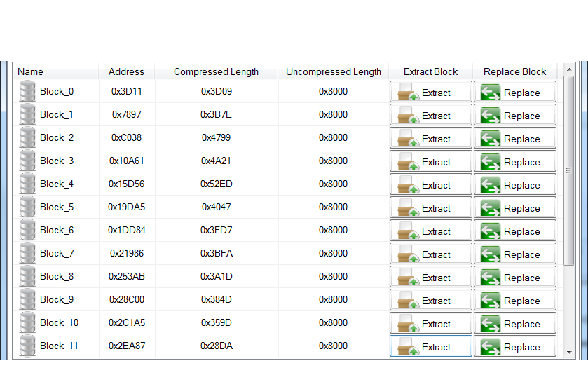Click the database icon for Block_8

27,276
